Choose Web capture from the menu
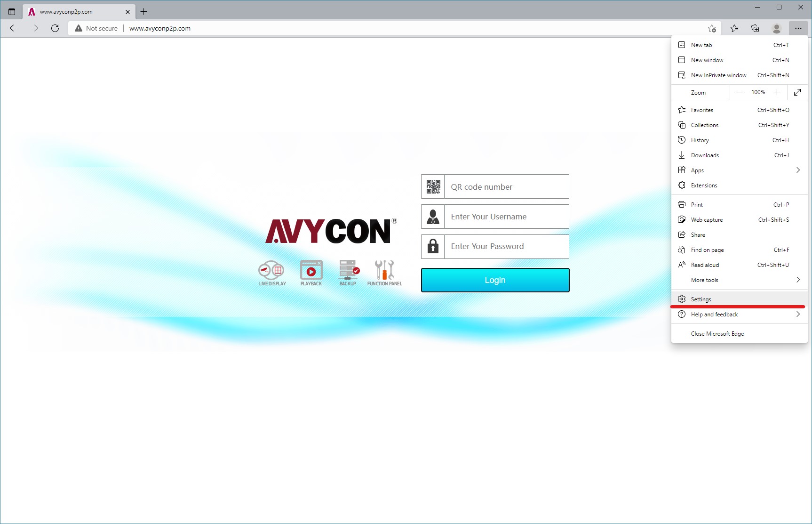 click(x=740, y=220)
